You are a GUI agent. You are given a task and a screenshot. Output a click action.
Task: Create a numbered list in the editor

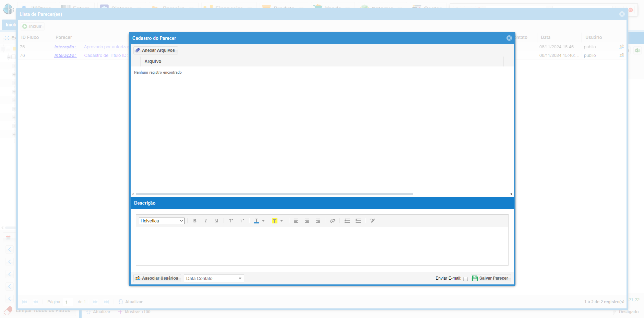click(347, 221)
